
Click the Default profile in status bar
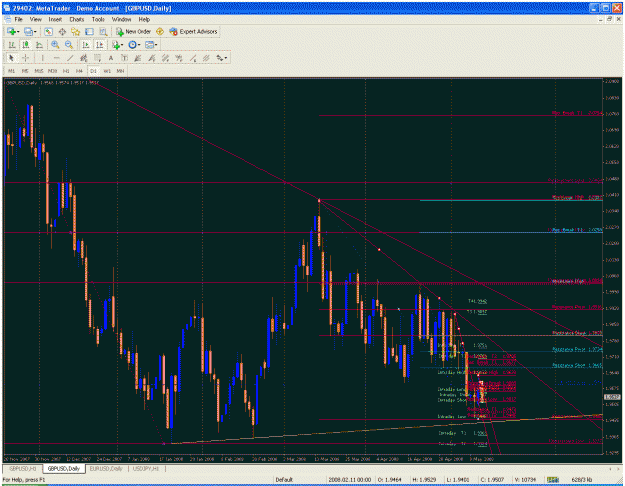pos(284,480)
